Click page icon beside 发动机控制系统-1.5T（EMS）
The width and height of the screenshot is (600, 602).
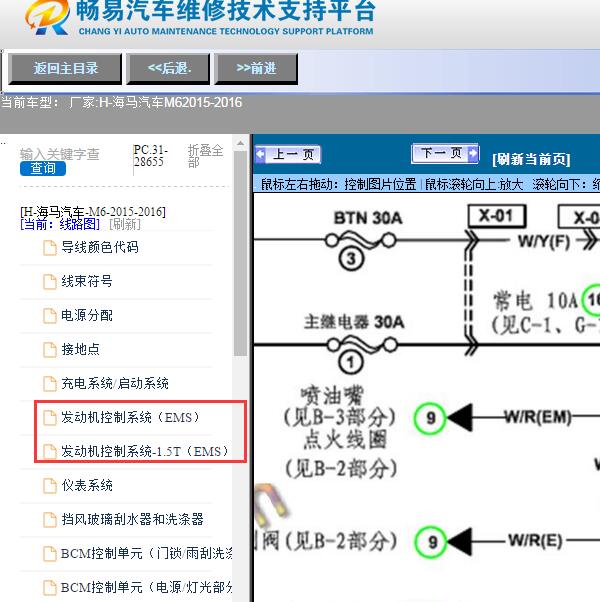click(x=50, y=452)
